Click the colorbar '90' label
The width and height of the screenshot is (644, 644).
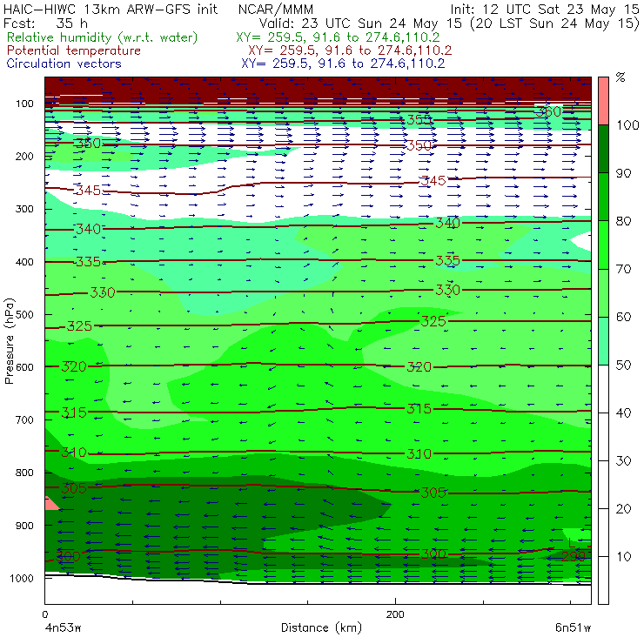[623, 173]
